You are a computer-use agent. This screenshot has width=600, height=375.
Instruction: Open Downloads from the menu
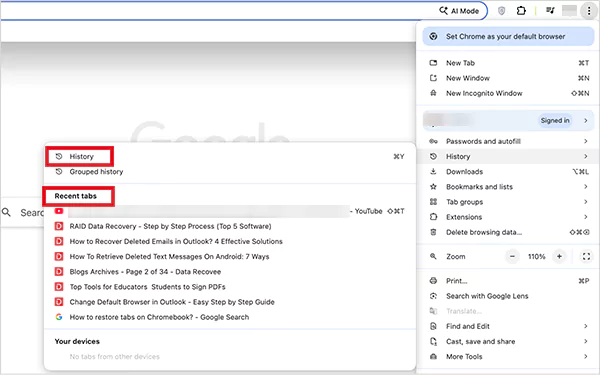pos(508,172)
